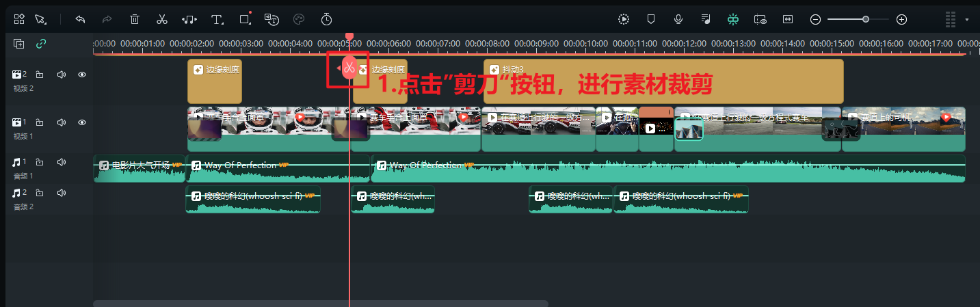Open the speed stopwatch tool
This screenshot has width=980, height=307.
(x=326, y=19)
